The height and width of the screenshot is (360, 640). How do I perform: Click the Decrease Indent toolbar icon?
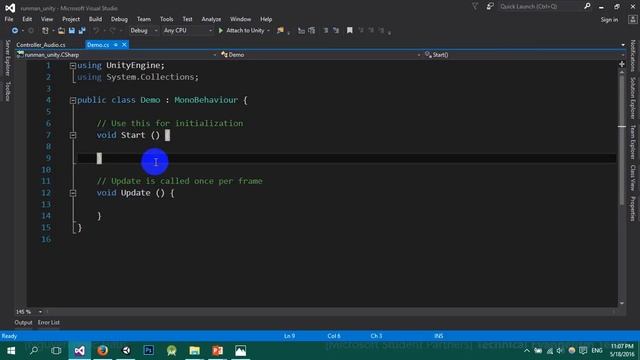pyautogui.click(x=301, y=31)
